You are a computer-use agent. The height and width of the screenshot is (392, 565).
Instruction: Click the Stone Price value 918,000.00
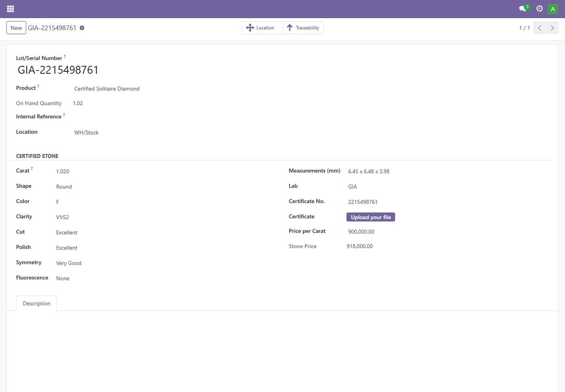tap(360, 246)
